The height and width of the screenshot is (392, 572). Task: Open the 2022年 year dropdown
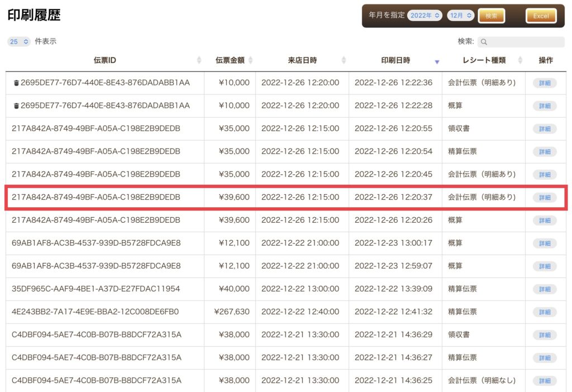click(x=425, y=15)
